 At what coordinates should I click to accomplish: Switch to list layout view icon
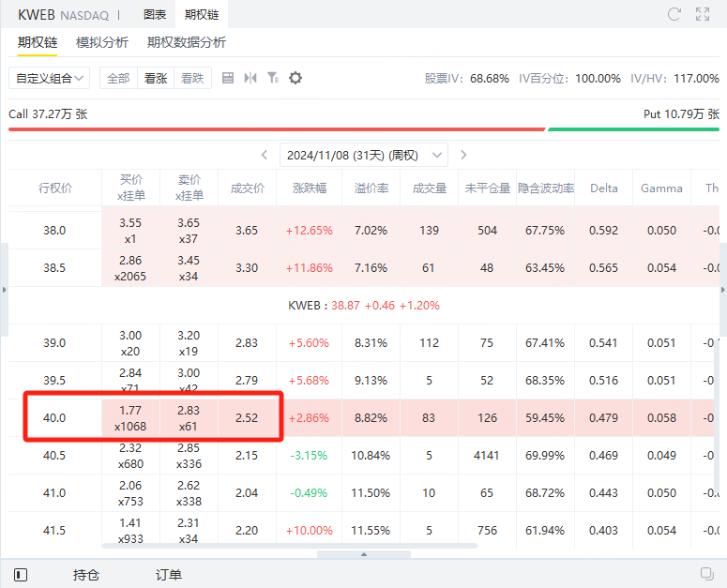tap(228, 78)
